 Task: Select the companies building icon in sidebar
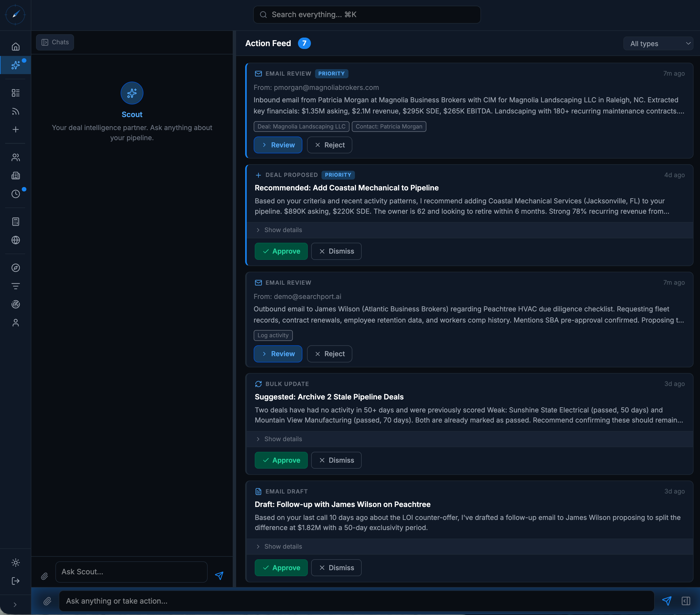click(16, 176)
